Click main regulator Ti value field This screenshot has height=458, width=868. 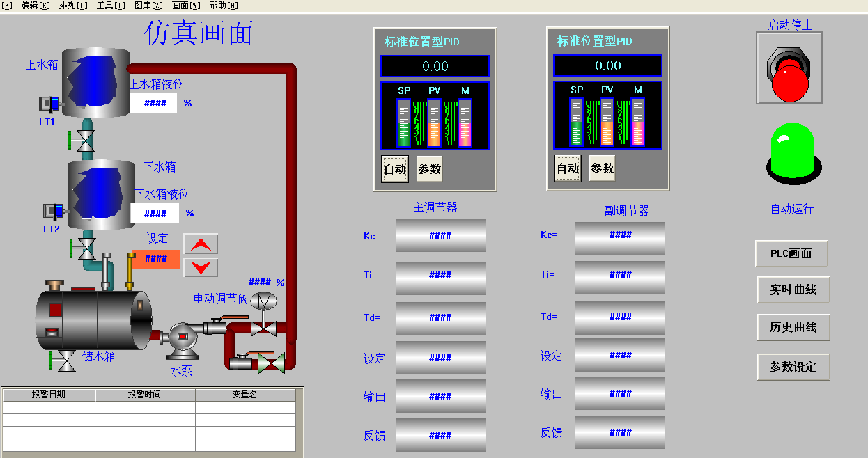tap(441, 278)
